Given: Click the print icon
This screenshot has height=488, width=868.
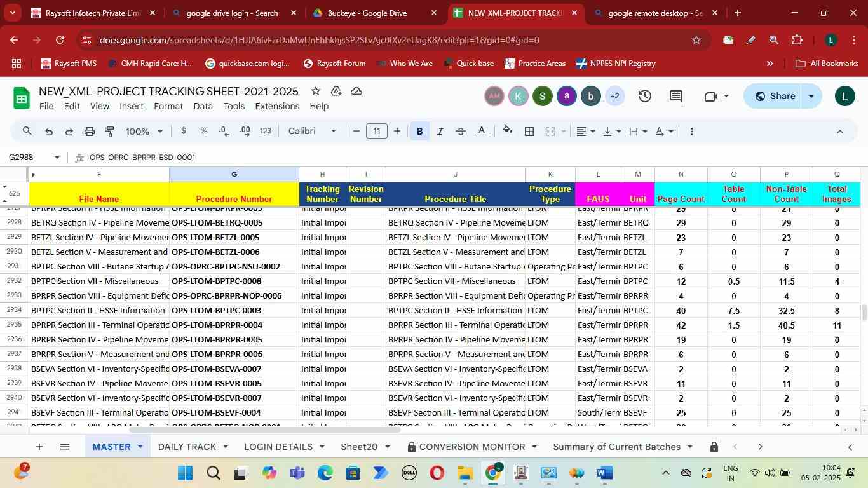Looking at the screenshot, I should (x=90, y=132).
